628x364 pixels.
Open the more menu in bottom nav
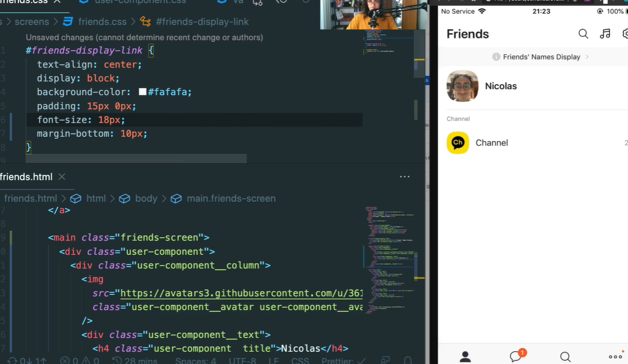coord(615,356)
